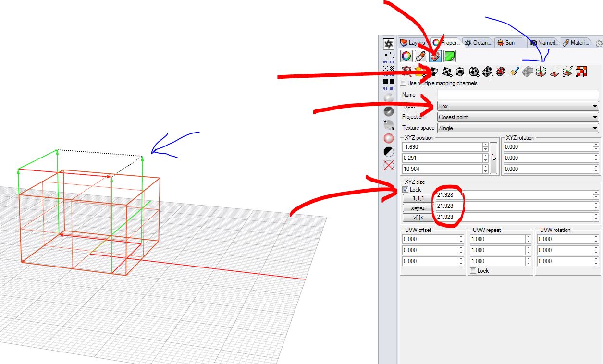Apply spherical mapping with the checkered ball icon
Screen dimensions: 603x364
click(474, 72)
